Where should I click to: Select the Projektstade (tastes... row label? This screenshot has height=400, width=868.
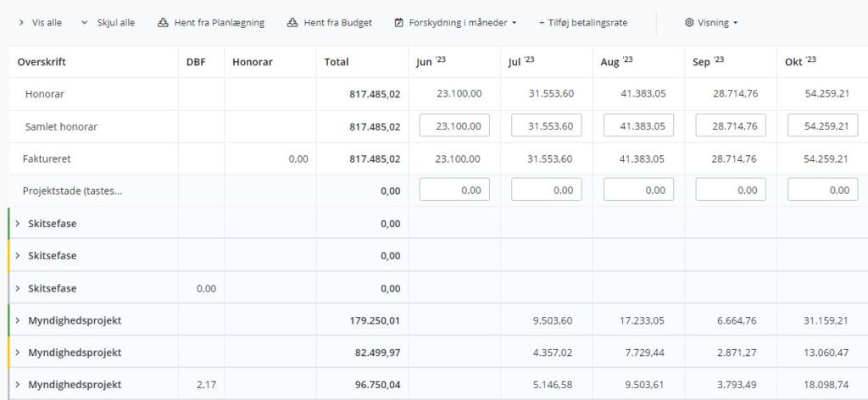pos(73,191)
